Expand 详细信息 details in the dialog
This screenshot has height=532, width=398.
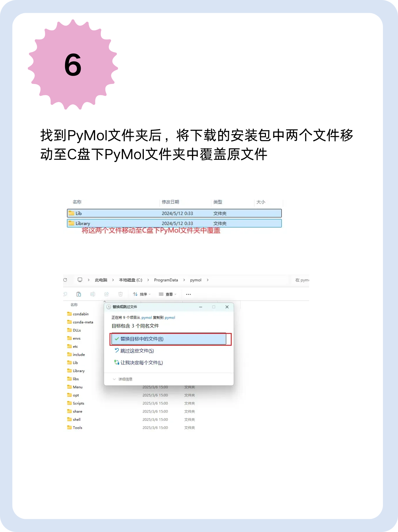122,379
